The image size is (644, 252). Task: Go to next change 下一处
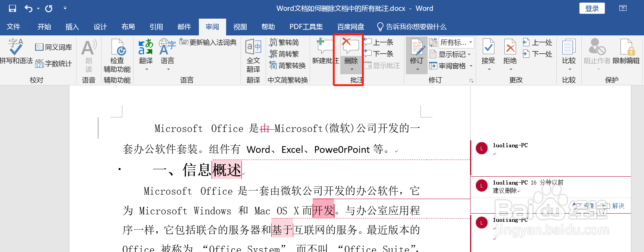click(x=538, y=54)
